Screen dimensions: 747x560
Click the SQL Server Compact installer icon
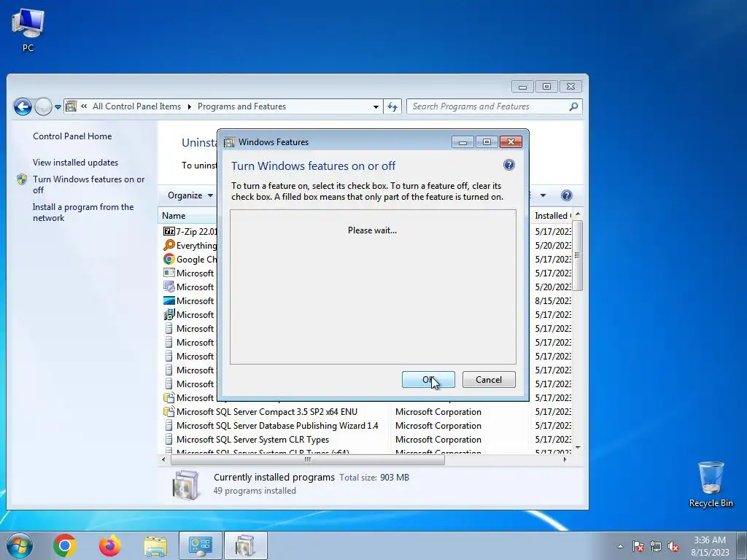(169, 411)
